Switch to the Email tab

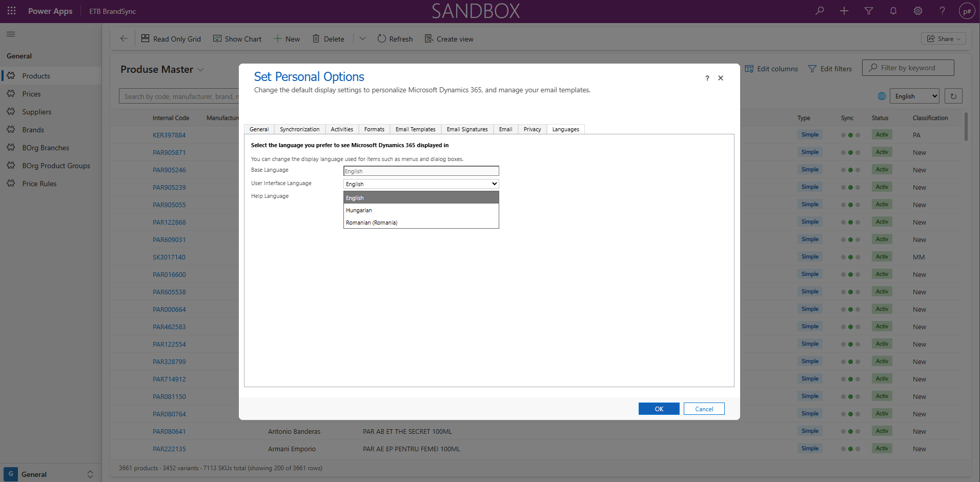click(506, 129)
